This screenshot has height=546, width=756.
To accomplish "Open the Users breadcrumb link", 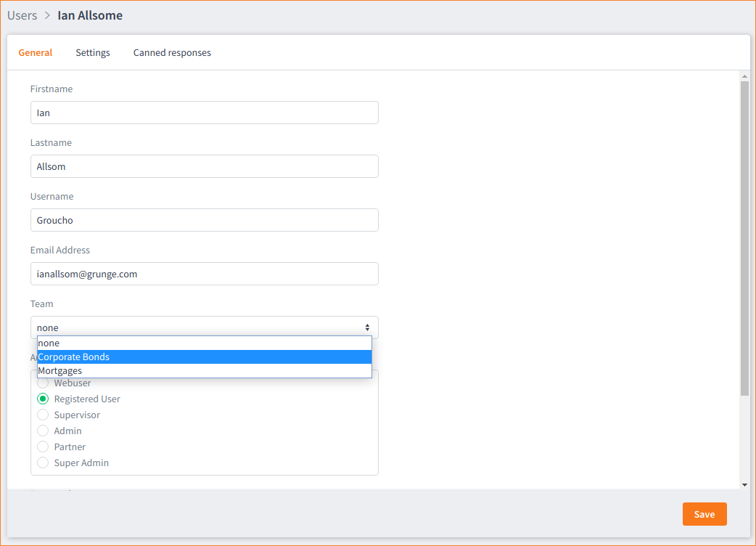I will coord(22,15).
